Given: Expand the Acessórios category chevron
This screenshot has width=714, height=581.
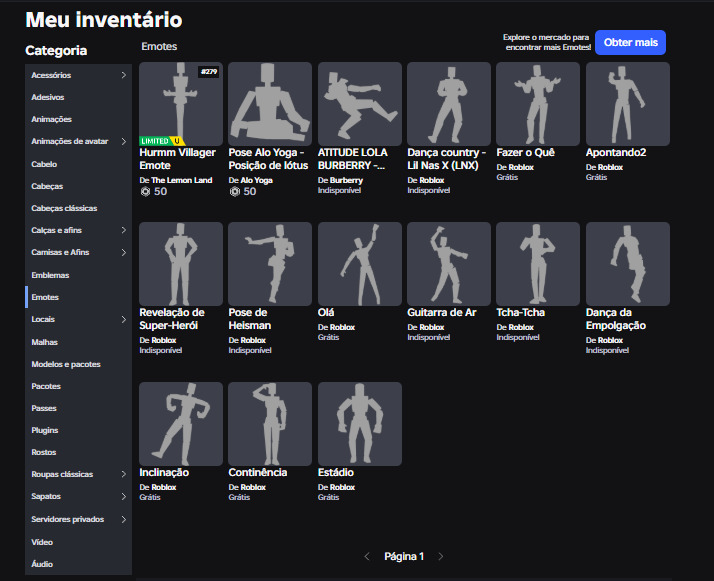Looking at the screenshot, I should point(124,75).
